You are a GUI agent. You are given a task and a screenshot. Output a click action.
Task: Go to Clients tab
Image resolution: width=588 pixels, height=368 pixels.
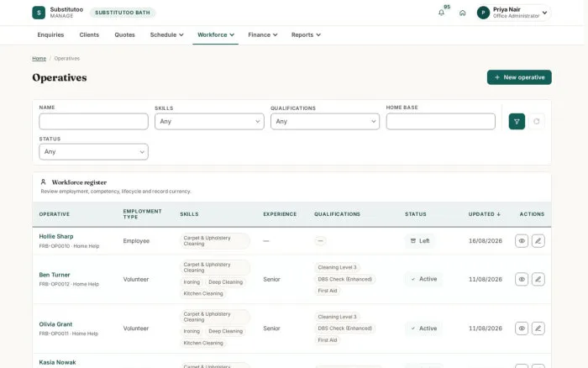pos(89,35)
